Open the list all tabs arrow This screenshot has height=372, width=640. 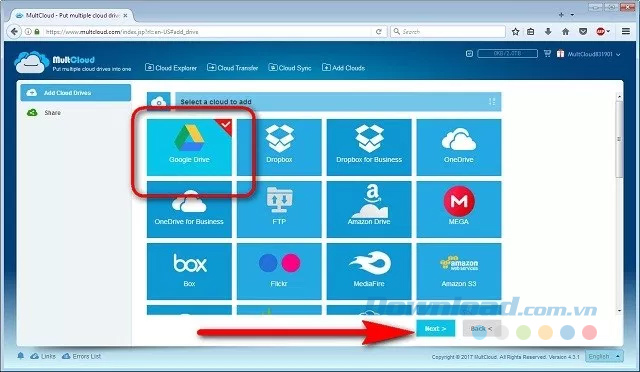tap(572, 15)
